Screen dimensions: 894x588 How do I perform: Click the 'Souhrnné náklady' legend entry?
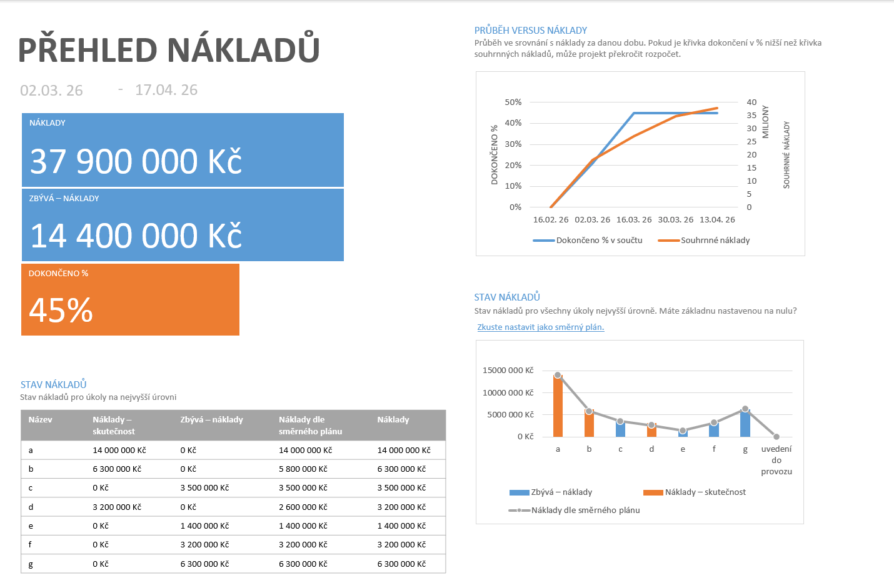[704, 240]
